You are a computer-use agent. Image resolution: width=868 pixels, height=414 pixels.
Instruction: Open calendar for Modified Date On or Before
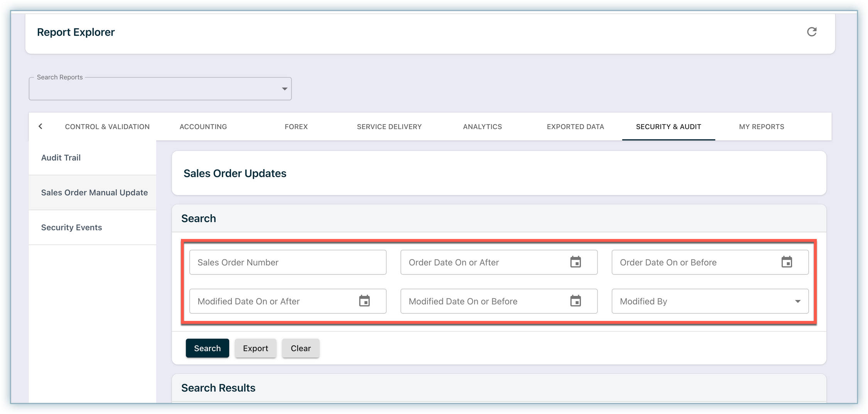pyautogui.click(x=575, y=301)
